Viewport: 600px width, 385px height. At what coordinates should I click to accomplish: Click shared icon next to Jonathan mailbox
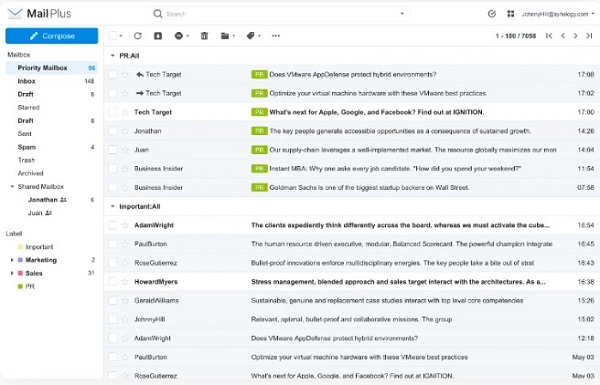(x=64, y=200)
